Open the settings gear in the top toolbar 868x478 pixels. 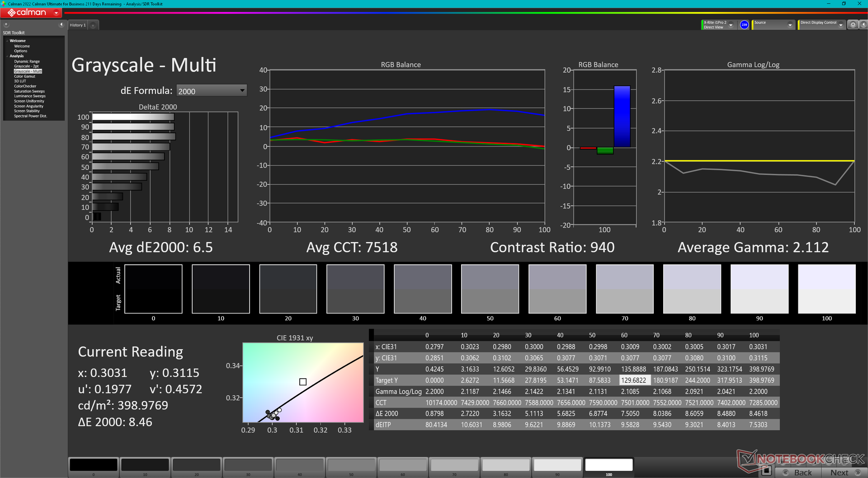point(853,25)
